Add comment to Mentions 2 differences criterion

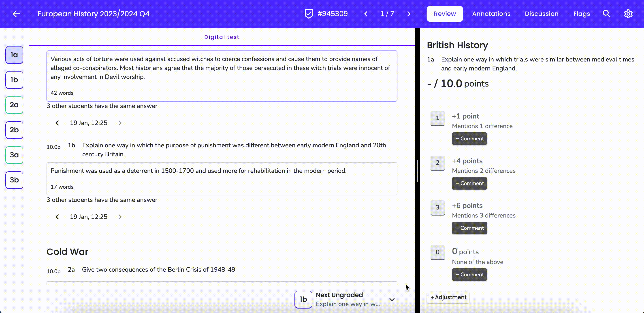click(469, 183)
